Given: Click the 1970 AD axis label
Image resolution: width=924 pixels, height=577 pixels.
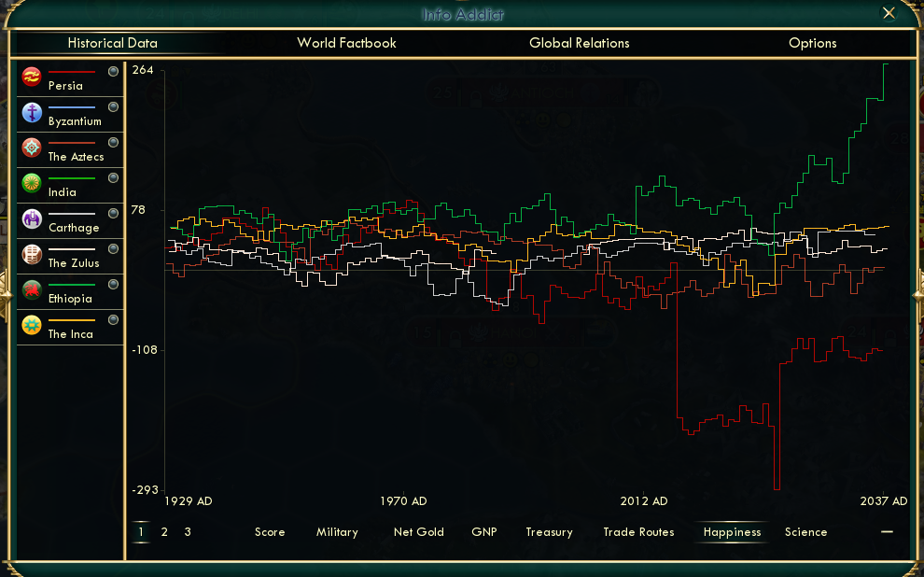Looking at the screenshot, I should [403, 501].
